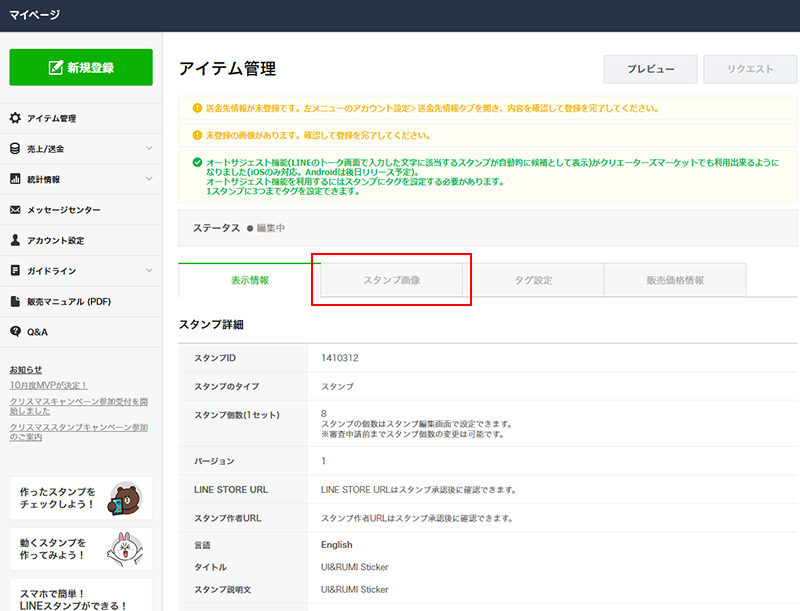The image size is (800, 611).
Task: Expand the ガイドライン chevron
Action: 149,271
